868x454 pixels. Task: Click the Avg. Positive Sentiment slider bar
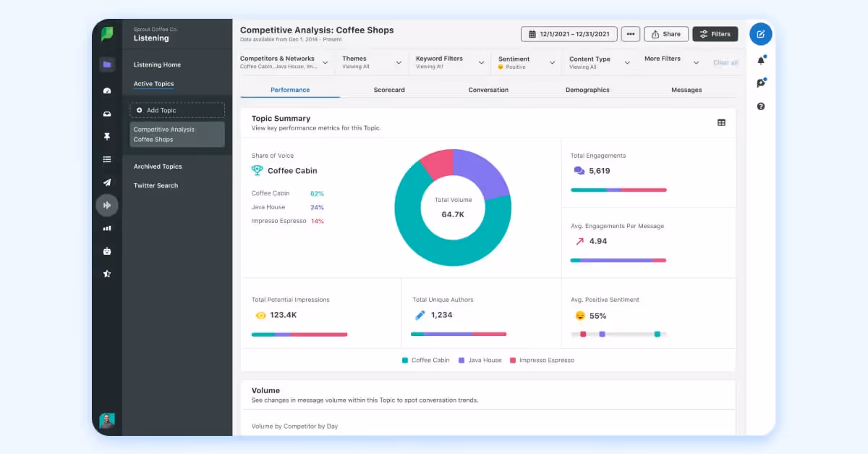coord(619,334)
